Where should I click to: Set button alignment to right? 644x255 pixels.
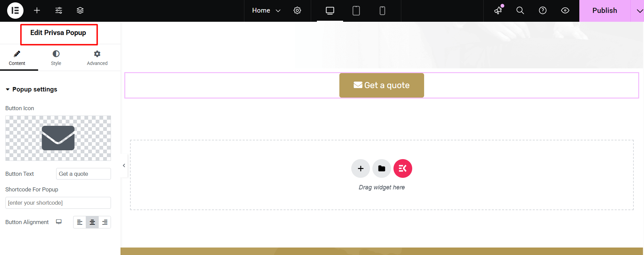[x=105, y=222]
